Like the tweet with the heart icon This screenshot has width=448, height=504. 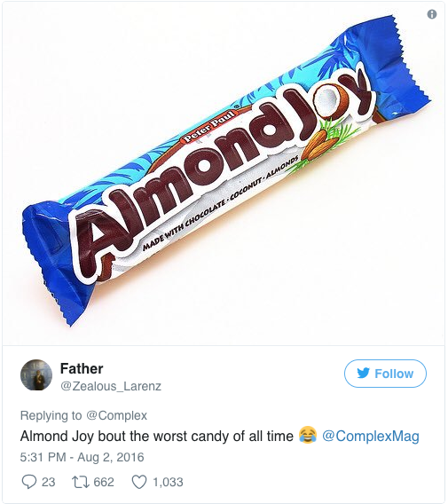(139, 482)
